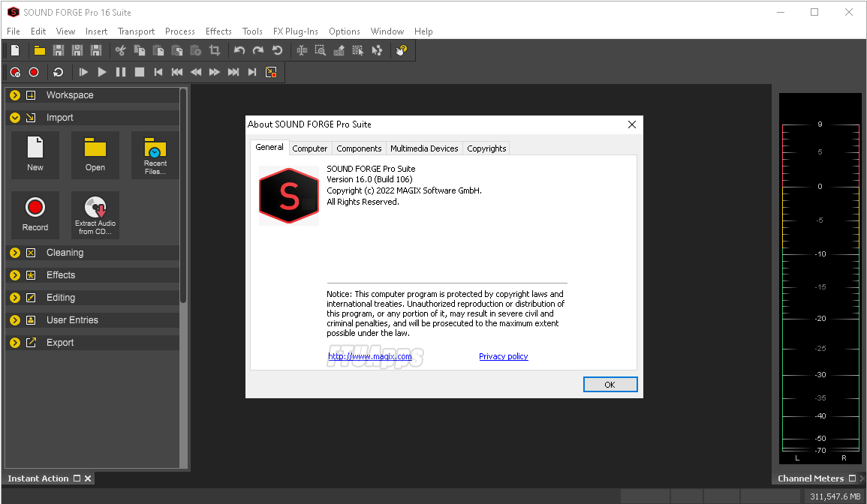The width and height of the screenshot is (867, 504).
Task: Click the Crop/Trim icon
Action: pyautogui.click(x=215, y=50)
